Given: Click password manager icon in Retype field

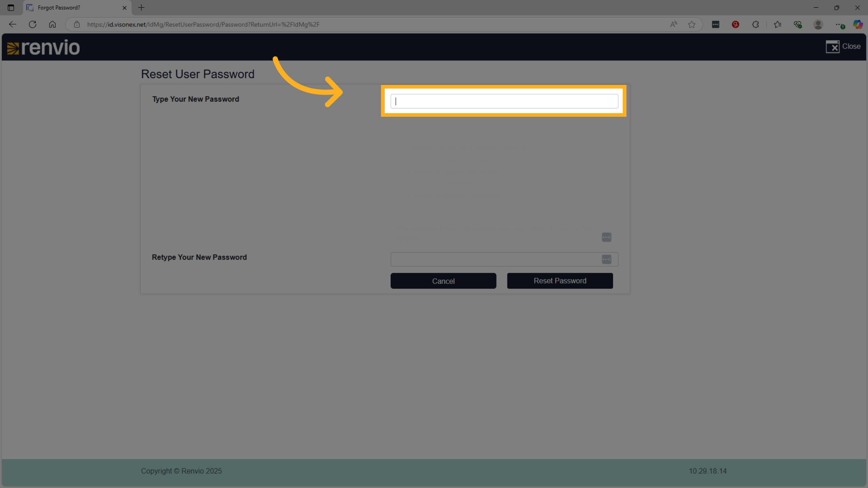Looking at the screenshot, I should [x=607, y=259].
